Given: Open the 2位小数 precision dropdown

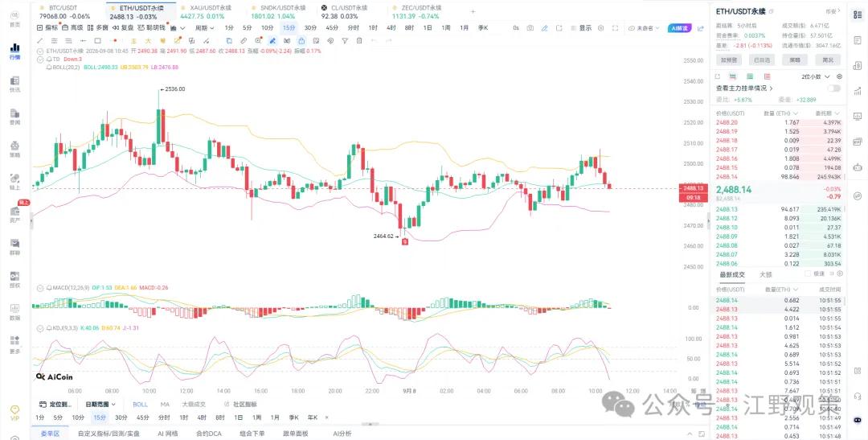Looking at the screenshot, I should tap(816, 76).
